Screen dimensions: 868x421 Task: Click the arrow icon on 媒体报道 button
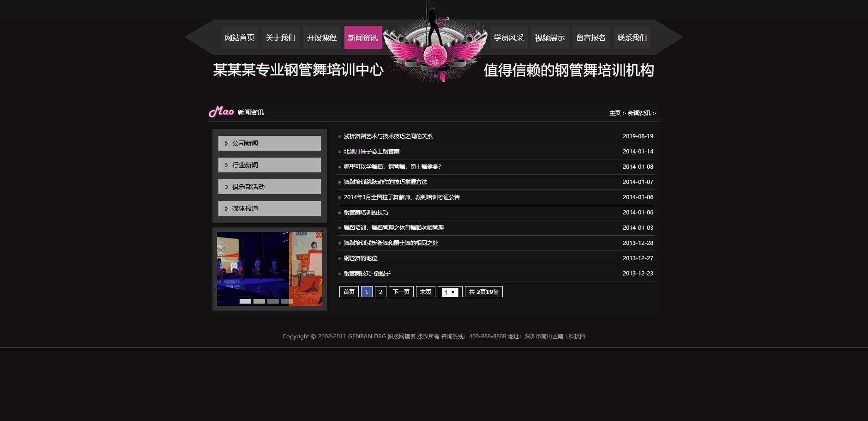(x=226, y=208)
